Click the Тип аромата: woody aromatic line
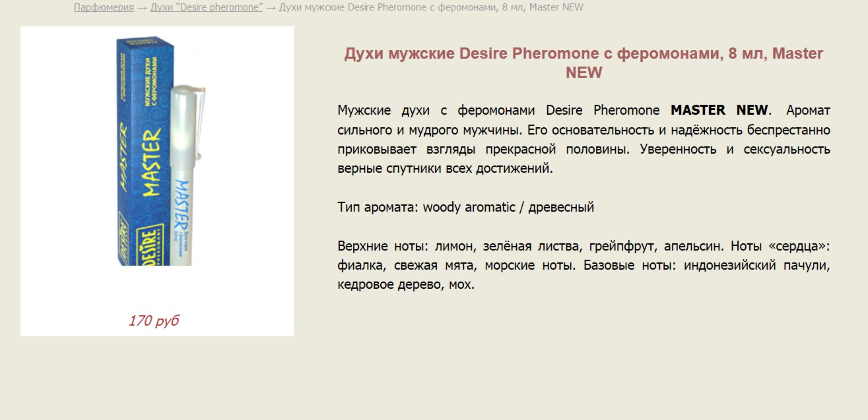The image size is (868, 420). click(465, 207)
